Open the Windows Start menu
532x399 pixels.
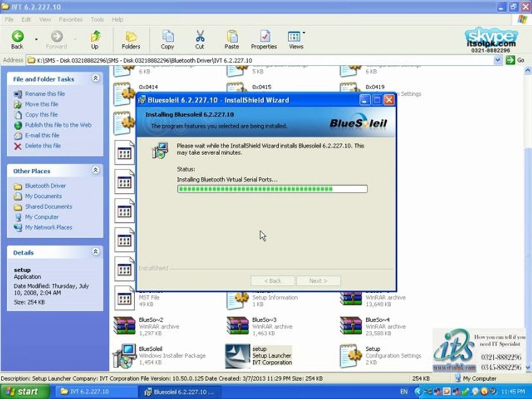click(24, 392)
